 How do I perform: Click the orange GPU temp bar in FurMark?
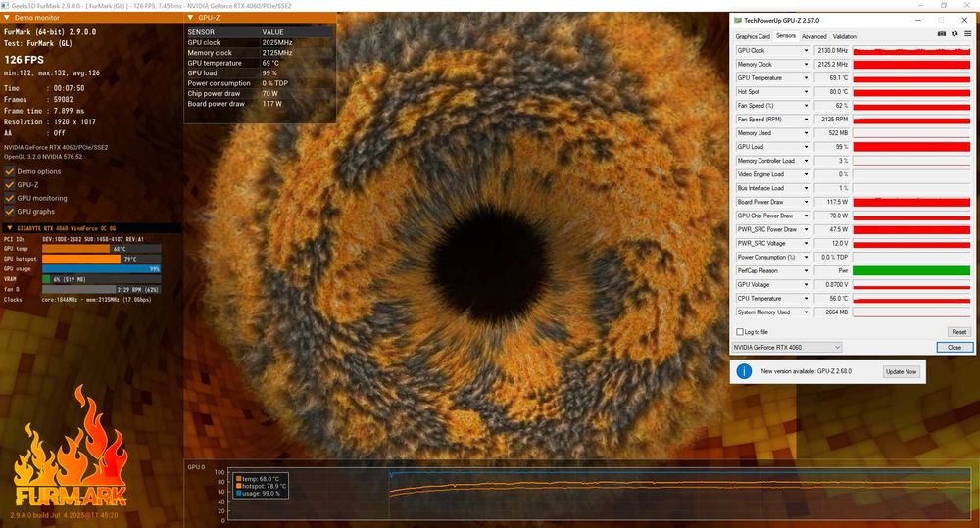click(x=75, y=249)
